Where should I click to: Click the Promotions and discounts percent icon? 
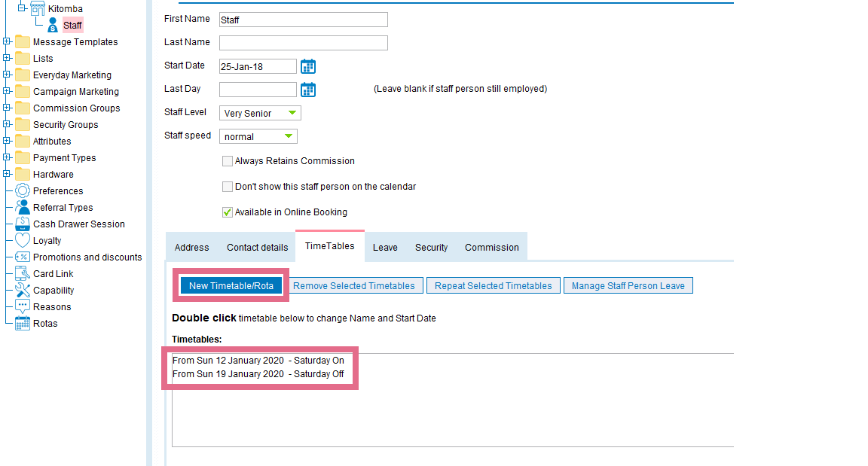(23, 257)
